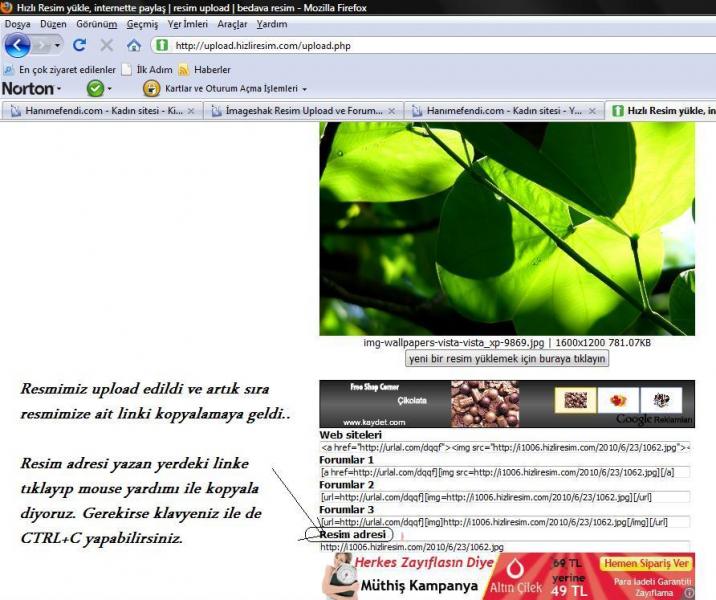The height and width of the screenshot is (600, 716).
Task: Click the Norton logo in toolbar
Action: pyautogui.click(x=28, y=88)
